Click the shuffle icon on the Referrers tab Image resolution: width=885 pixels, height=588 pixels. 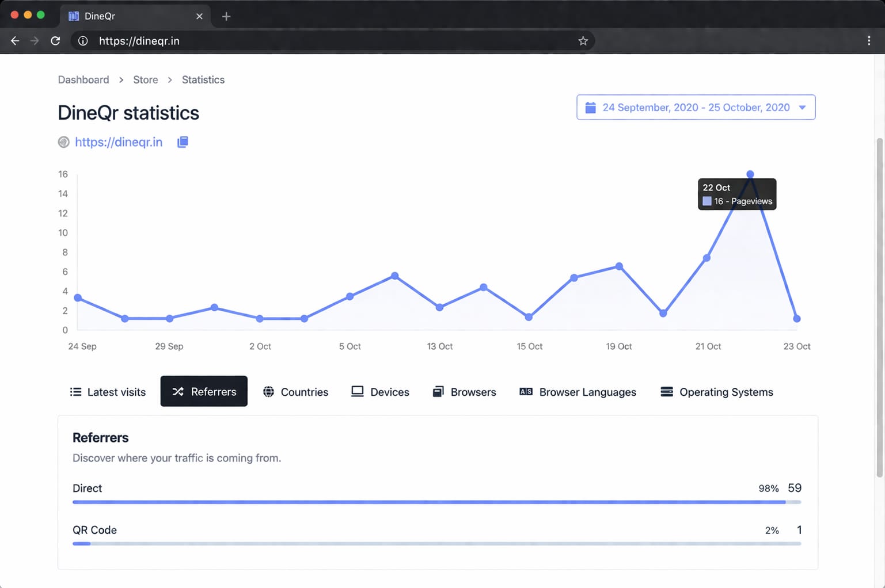(x=178, y=391)
